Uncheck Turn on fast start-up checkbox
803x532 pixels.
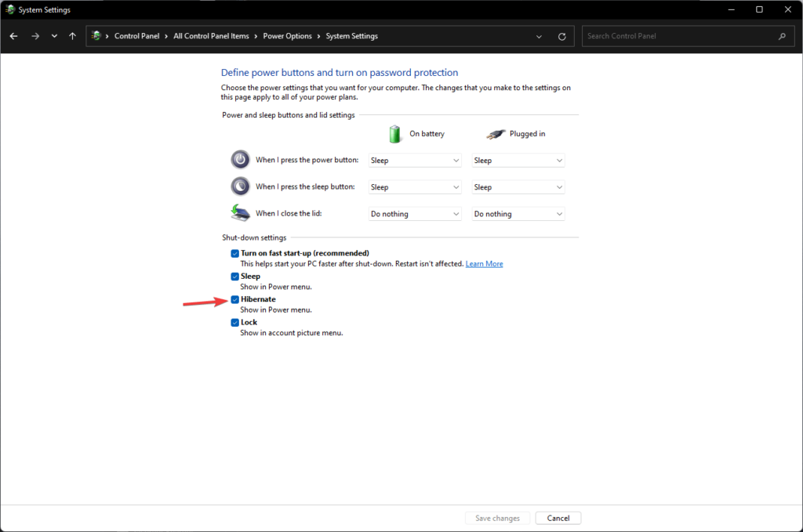coord(234,253)
